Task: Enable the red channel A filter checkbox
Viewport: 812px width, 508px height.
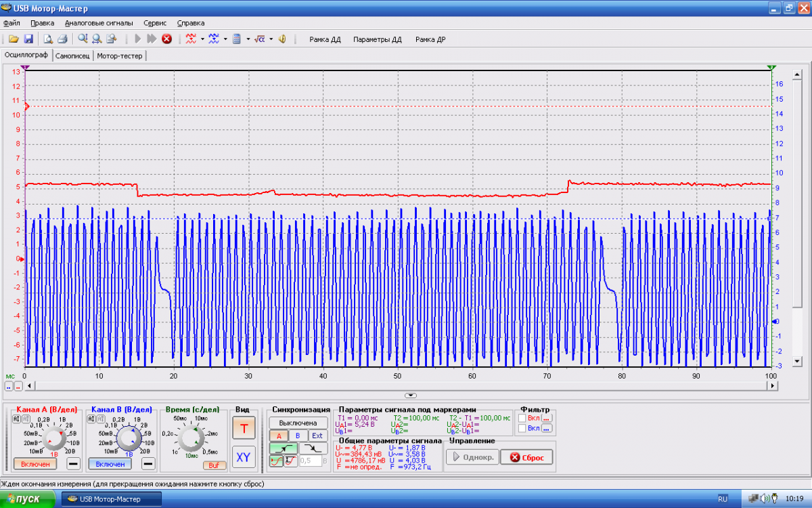Action: 522,419
